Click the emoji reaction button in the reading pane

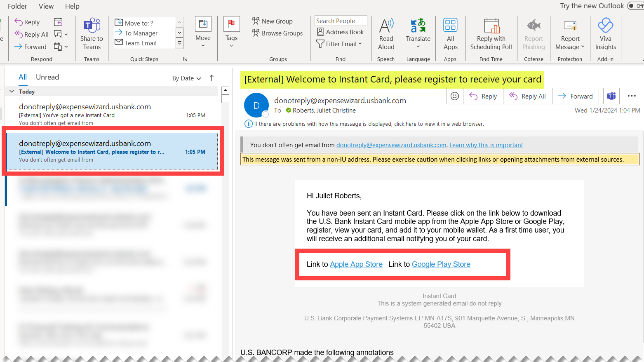click(455, 96)
